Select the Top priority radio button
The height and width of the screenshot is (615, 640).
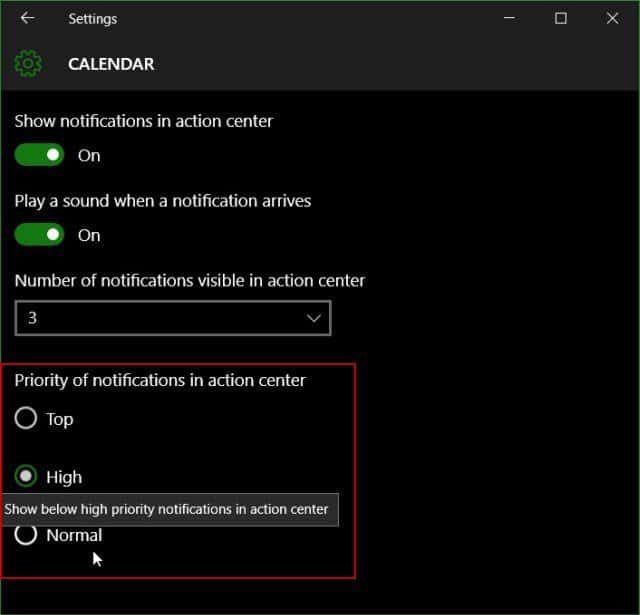(x=26, y=418)
